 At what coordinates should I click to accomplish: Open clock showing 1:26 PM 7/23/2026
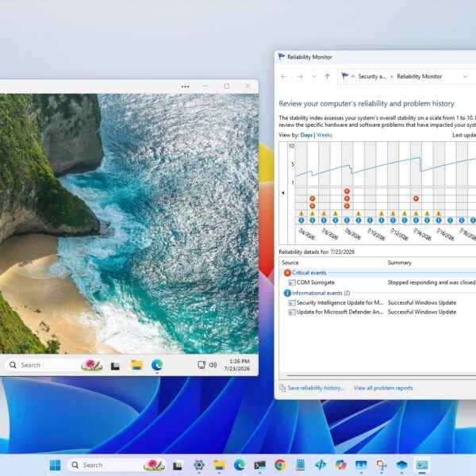tap(236, 365)
